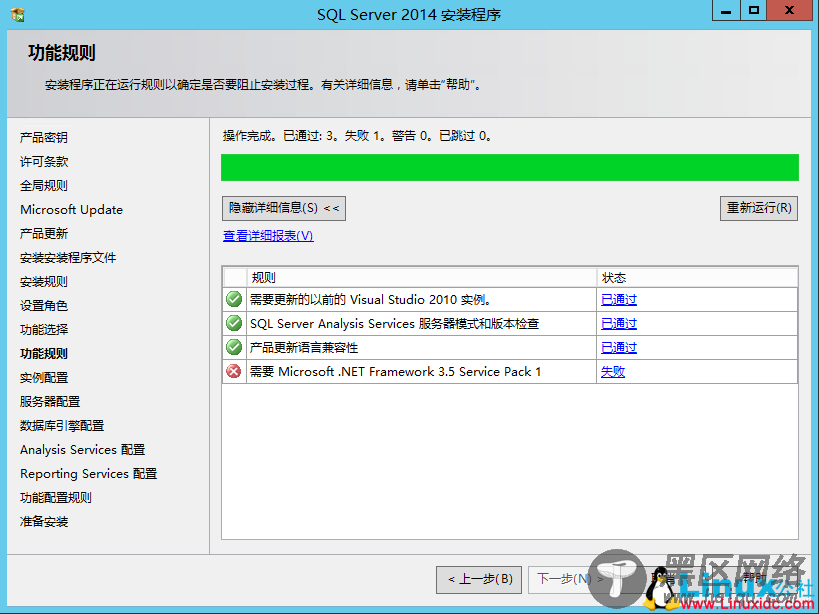Go back with 上一步(B) button

[479, 580]
